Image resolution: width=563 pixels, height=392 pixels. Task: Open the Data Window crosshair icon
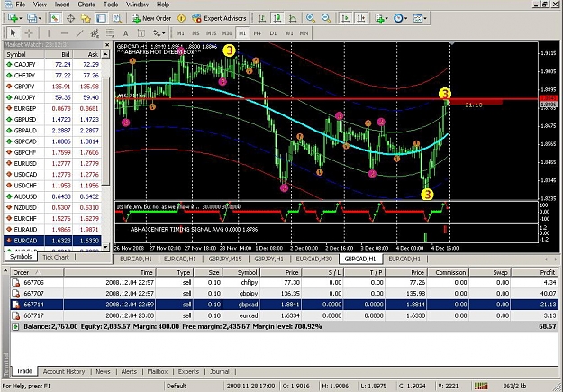coord(70,18)
